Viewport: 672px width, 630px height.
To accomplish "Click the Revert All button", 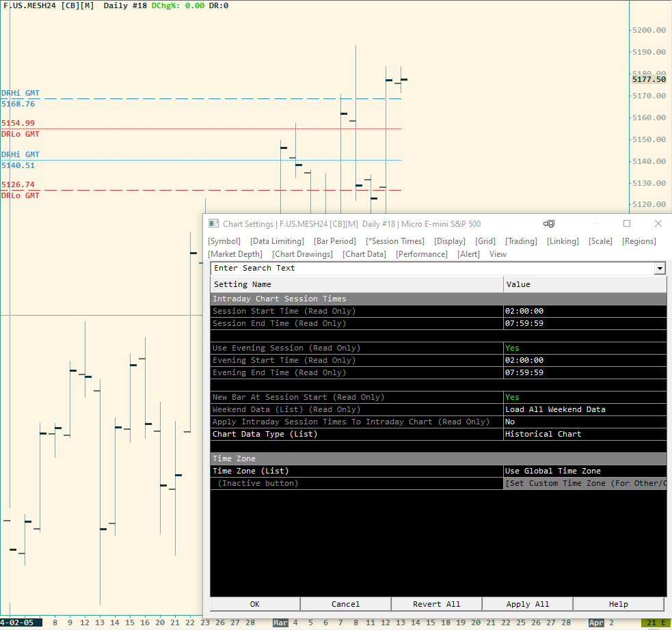I will coord(436,604).
